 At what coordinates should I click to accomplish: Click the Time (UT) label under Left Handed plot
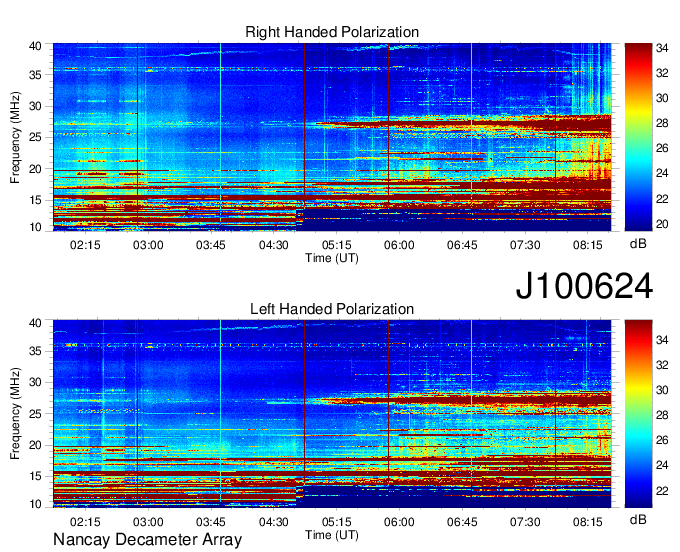[332, 535]
